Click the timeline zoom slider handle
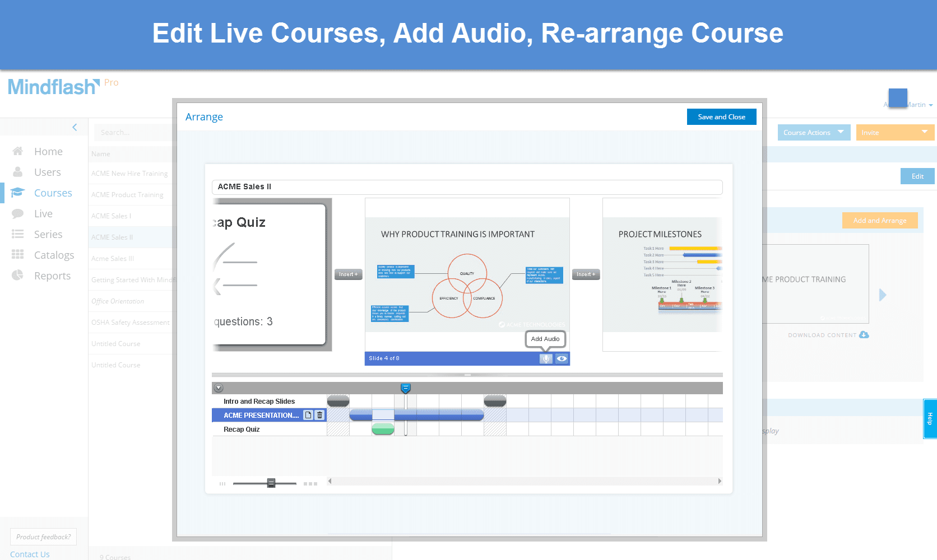Screen dimensions: 937x560 click(271, 483)
